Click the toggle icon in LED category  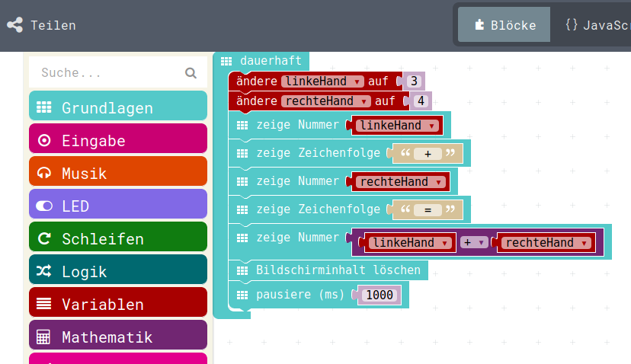[44, 206]
